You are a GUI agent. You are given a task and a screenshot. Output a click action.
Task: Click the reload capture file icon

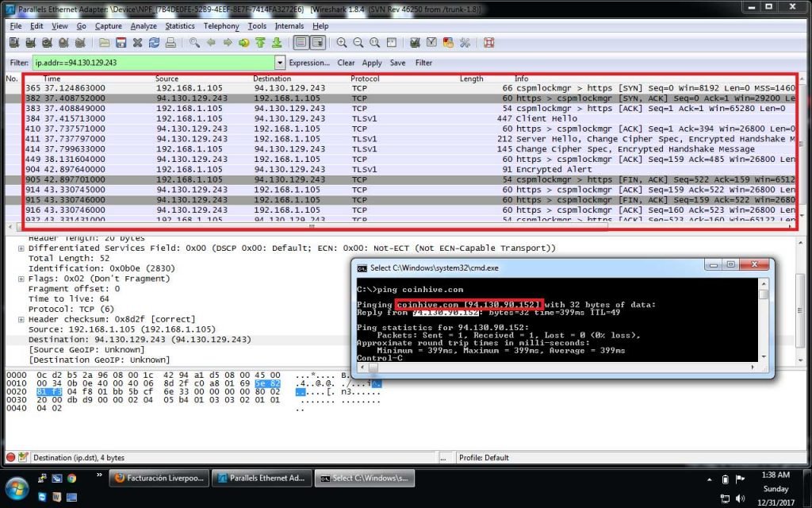tap(154, 43)
